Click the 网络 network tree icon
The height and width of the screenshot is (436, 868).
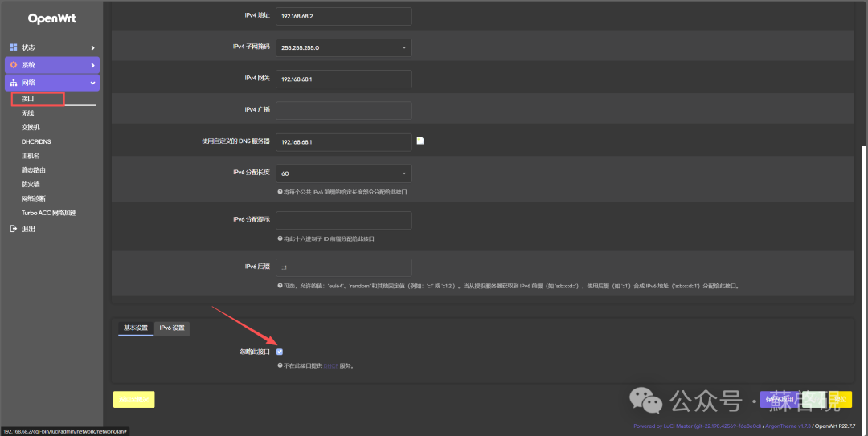click(14, 83)
